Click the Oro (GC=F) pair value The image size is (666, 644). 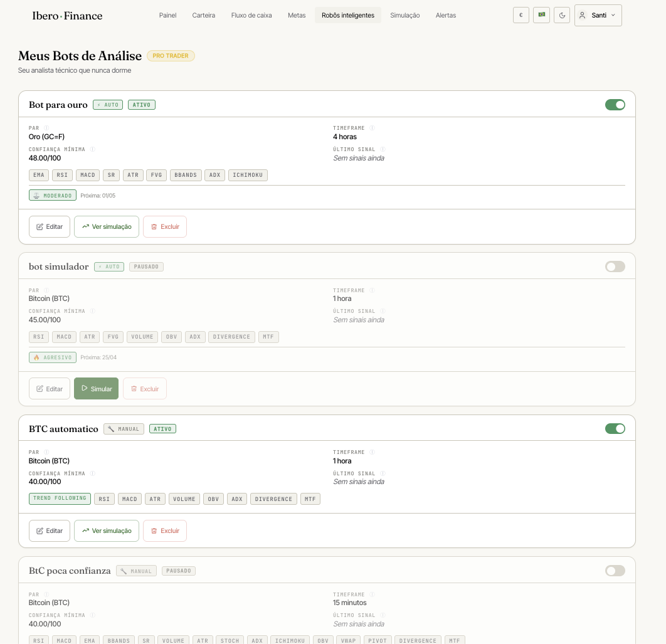click(47, 137)
